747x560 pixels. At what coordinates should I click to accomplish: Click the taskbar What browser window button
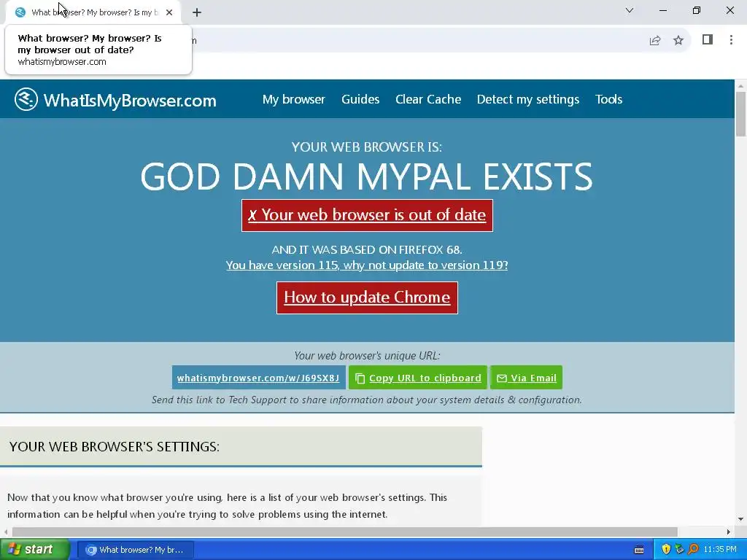(135, 550)
